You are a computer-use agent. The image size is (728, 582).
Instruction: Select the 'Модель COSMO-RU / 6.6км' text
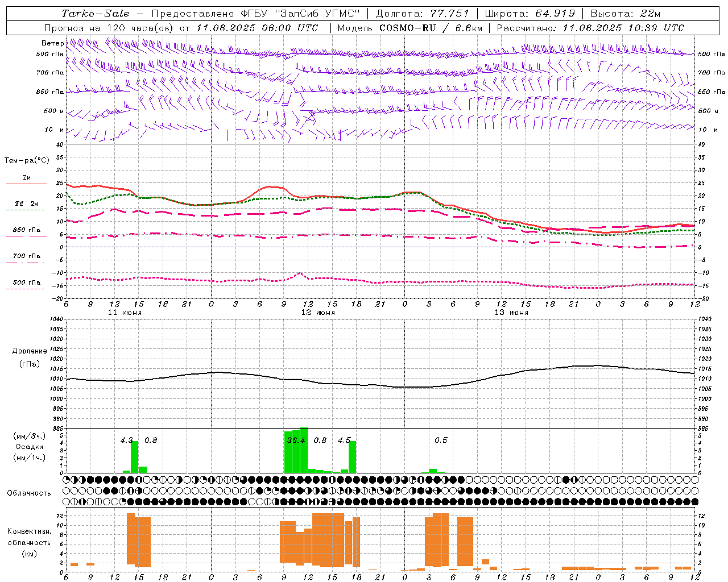tap(410, 28)
